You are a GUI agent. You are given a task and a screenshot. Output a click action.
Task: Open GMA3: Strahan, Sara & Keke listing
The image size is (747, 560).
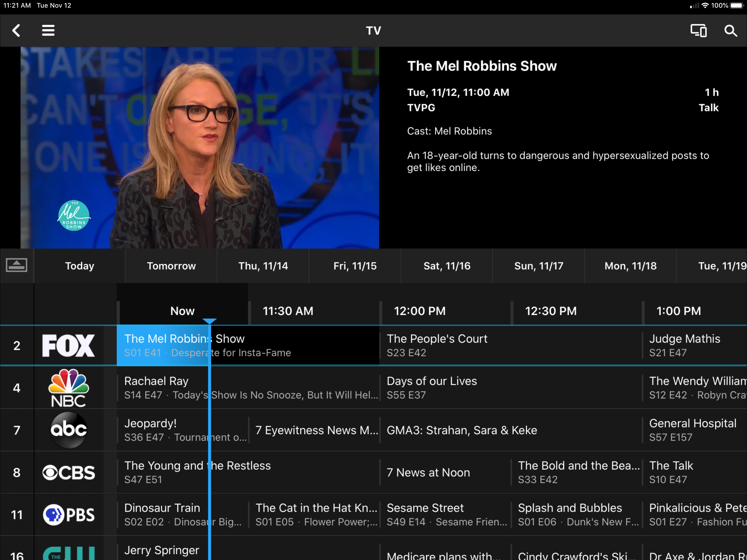pyautogui.click(x=510, y=430)
